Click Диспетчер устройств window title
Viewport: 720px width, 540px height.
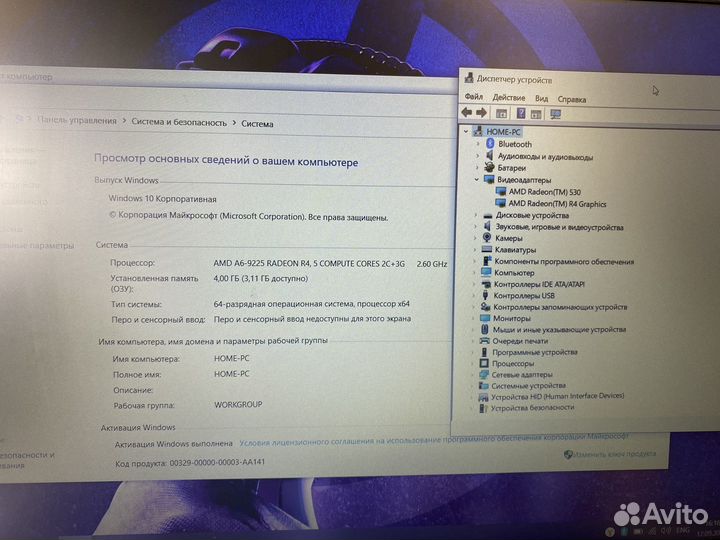(514, 79)
